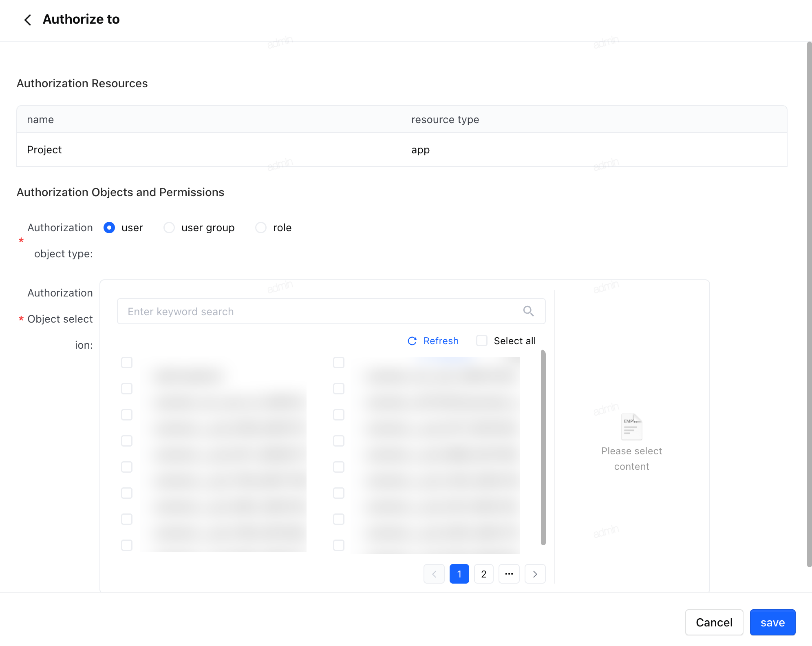This screenshot has height=646, width=812.
Task: Click the save button
Action: (772, 622)
